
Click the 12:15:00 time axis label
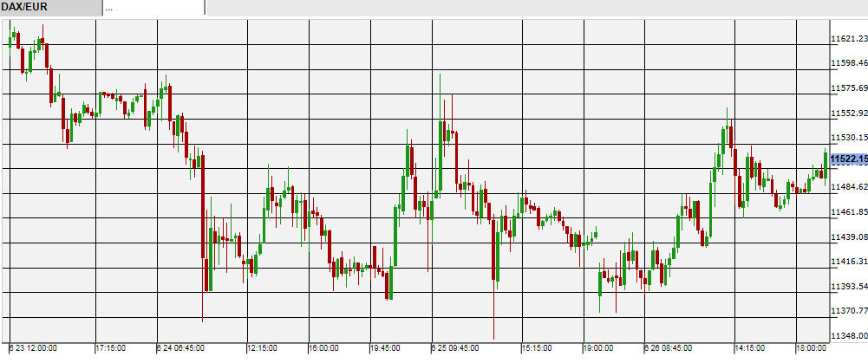[x=264, y=348]
